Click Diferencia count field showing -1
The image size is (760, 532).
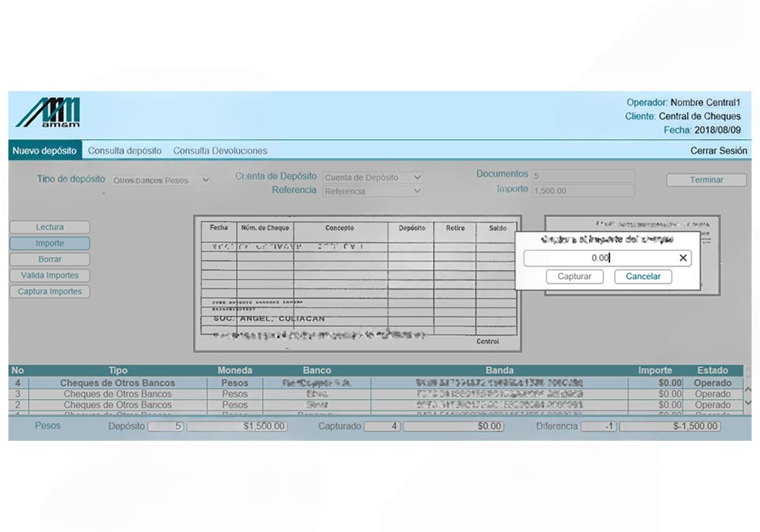599,426
